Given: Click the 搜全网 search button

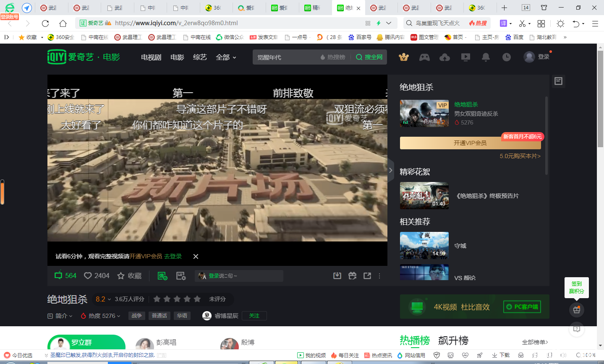Looking at the screenshot, I should (x=369, y=57).
